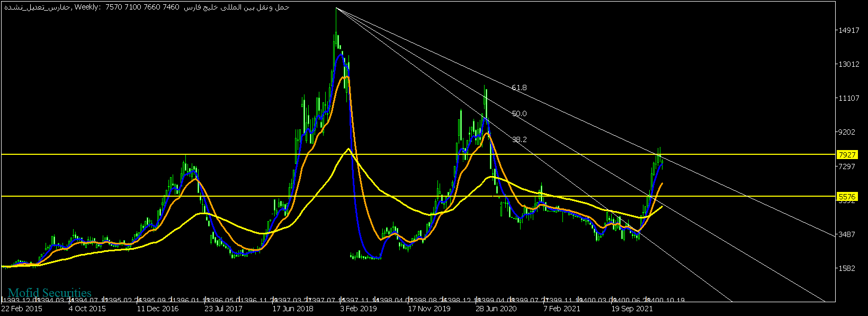Click the 28 Jun 2020 date label

point(496,309)
